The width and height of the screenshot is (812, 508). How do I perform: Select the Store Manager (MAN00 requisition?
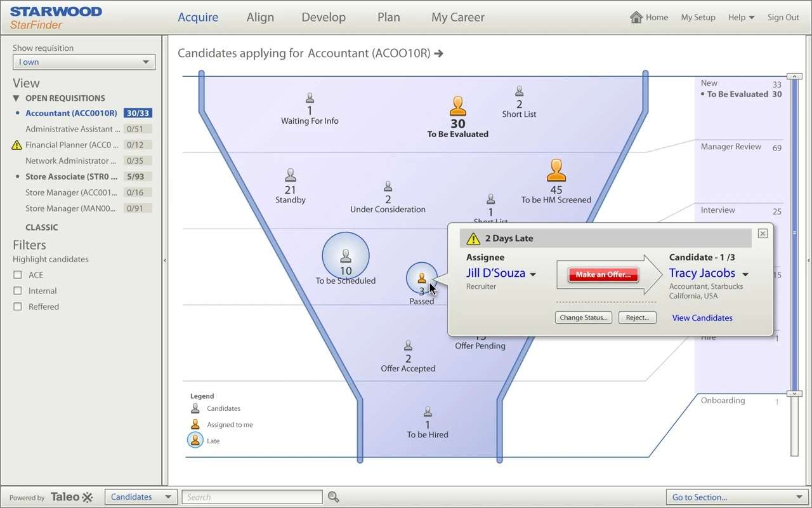tap(70, 208)
